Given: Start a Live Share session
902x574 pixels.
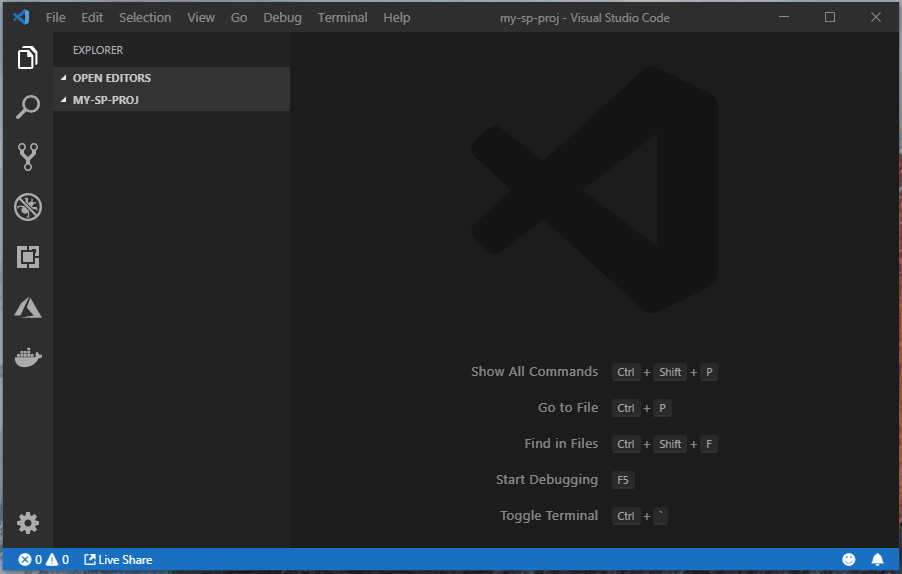Looking at the screenshot, I should [x=118, y=560].
